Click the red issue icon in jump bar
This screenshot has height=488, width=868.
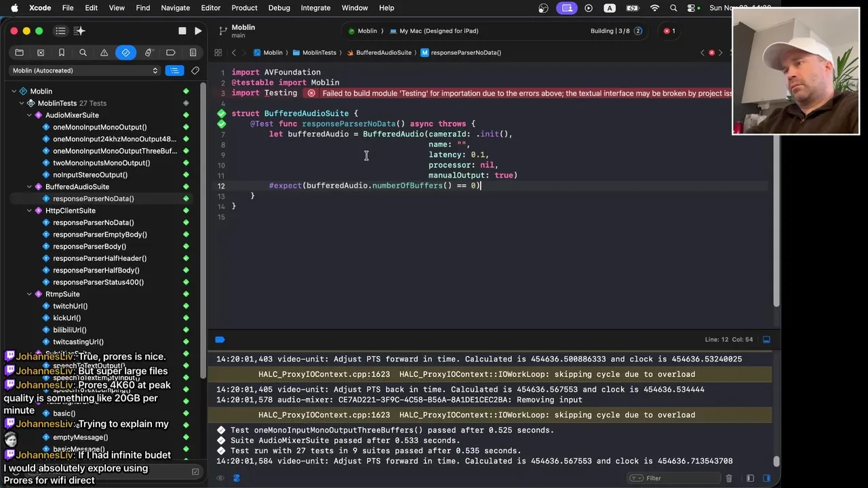pos(711,52)
